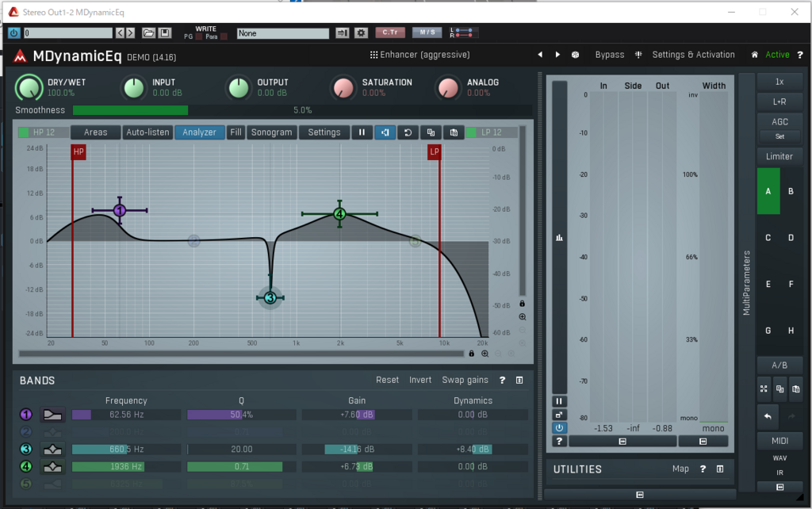Click the Smoothness slider bar

302,110
